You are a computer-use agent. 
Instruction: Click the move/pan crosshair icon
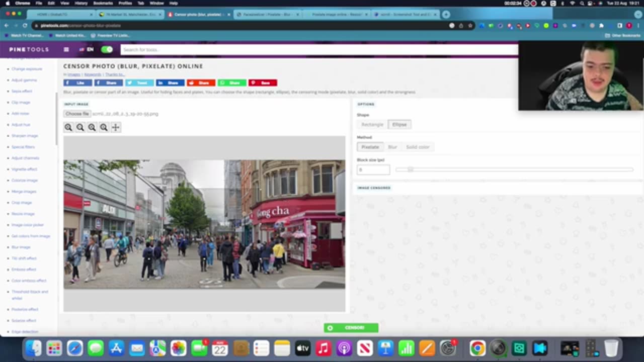[115, 127]
